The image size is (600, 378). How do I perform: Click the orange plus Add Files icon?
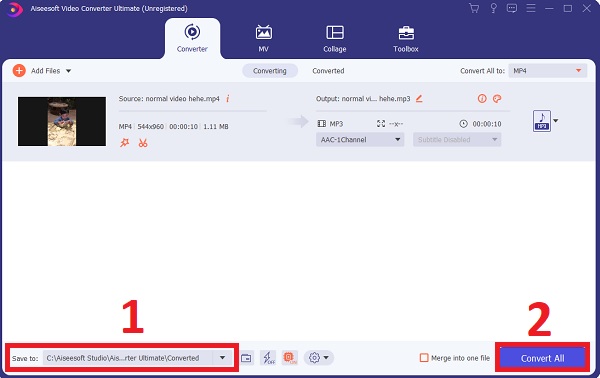coord(19,71)
